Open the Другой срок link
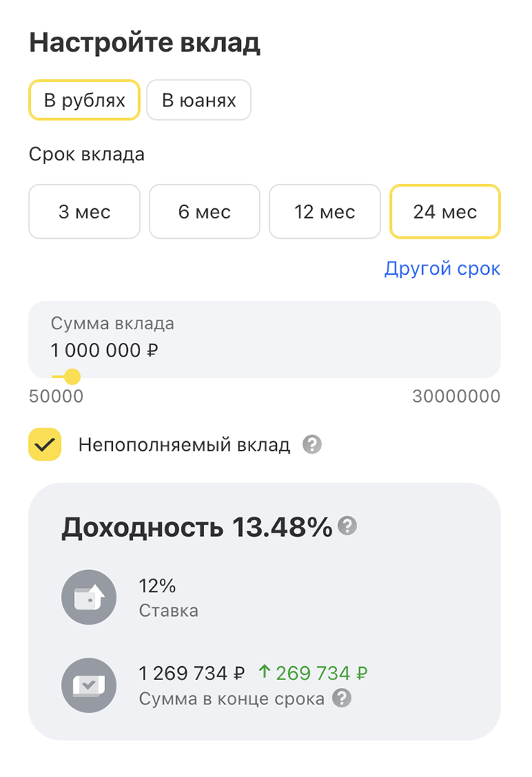Image resolution: width=532 pixels, height=777 pixels. point(442,269)
